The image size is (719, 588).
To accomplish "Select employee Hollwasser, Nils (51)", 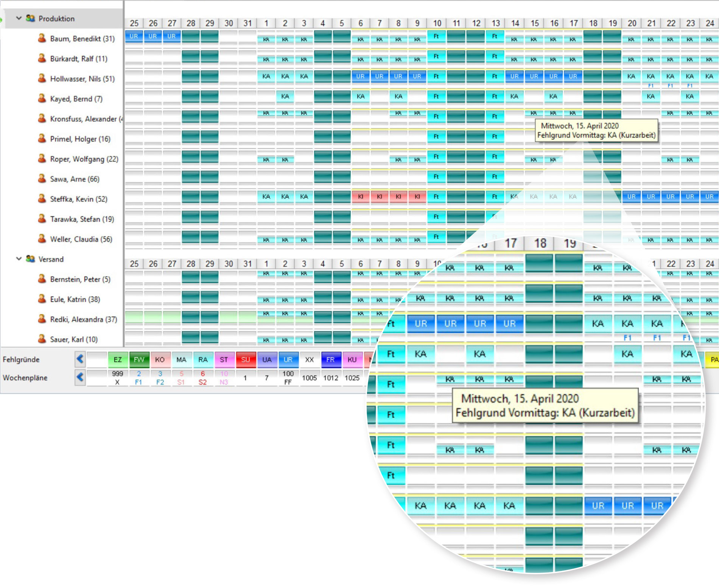I will point(82,79).
